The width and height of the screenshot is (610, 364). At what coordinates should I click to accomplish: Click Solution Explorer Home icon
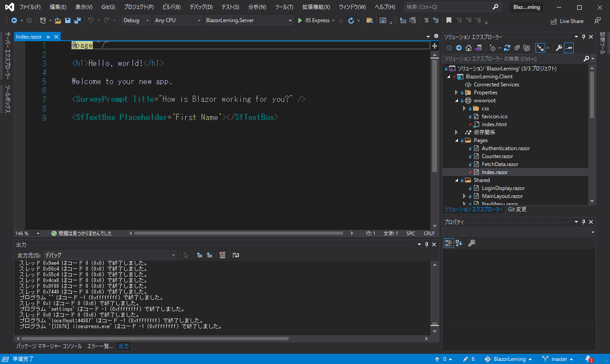click(x=469, y=48)
